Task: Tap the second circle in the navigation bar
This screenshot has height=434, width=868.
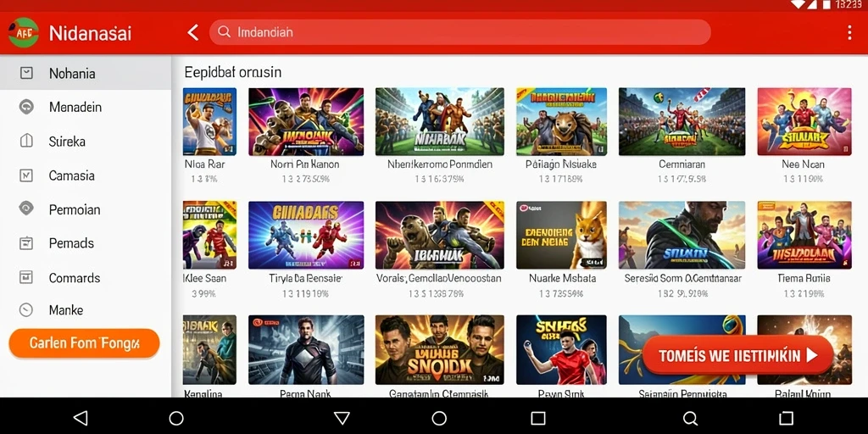Action: click(439, 418)
